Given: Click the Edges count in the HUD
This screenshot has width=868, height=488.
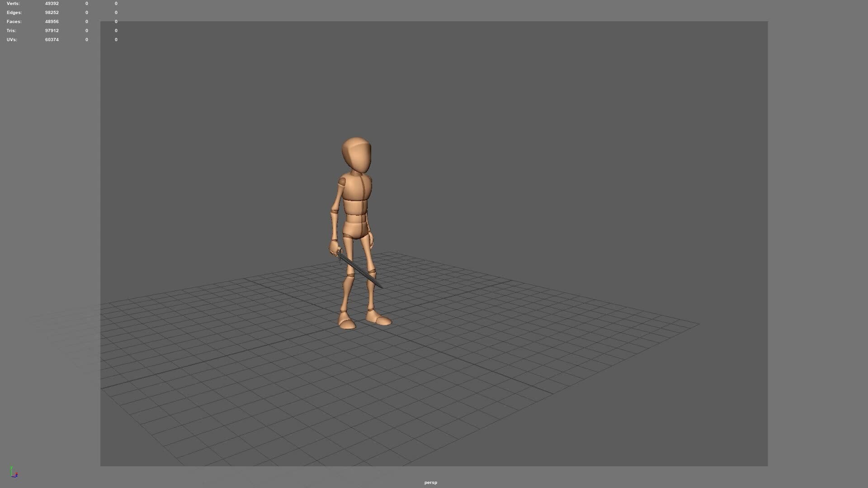Looking at the screenshot, I should 52,12.
